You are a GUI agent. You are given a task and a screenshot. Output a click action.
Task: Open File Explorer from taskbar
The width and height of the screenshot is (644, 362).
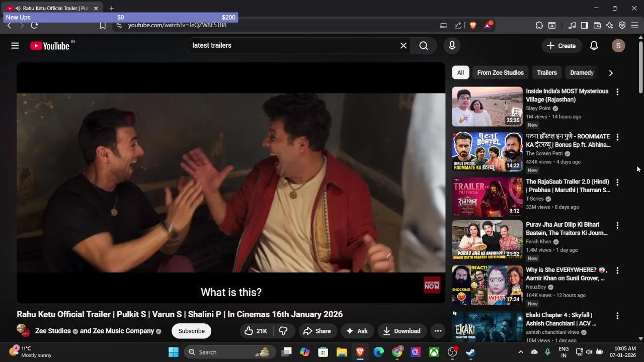pyautogui.click(x=342, y=352)
